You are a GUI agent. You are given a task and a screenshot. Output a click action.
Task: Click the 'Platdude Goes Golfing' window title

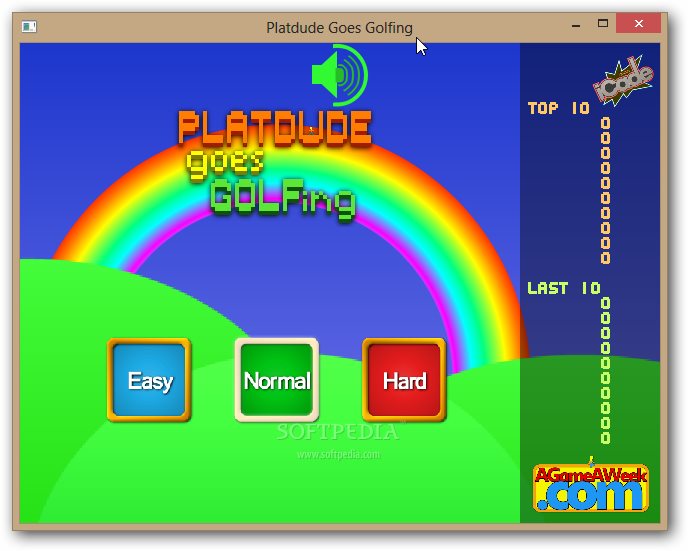339,28
